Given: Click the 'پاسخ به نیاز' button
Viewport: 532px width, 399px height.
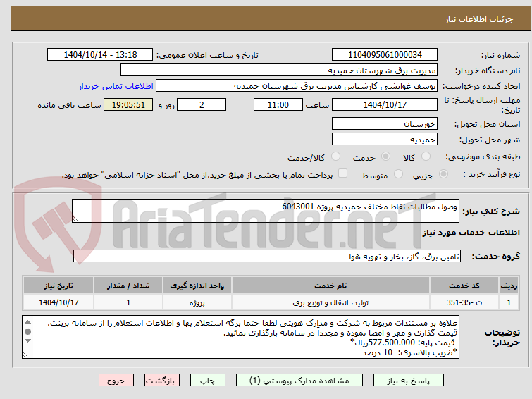Looking at the screenshot, I should 409,381.
